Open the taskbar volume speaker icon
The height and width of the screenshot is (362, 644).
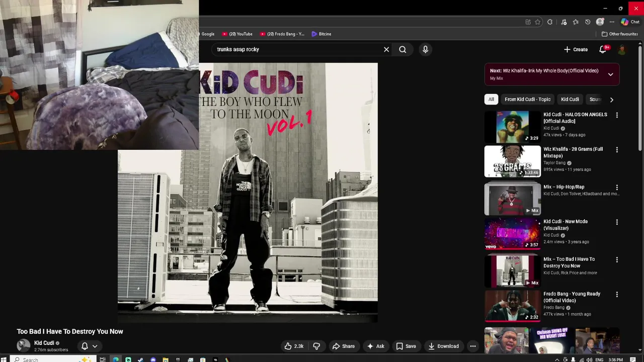(x=589, y=359)
